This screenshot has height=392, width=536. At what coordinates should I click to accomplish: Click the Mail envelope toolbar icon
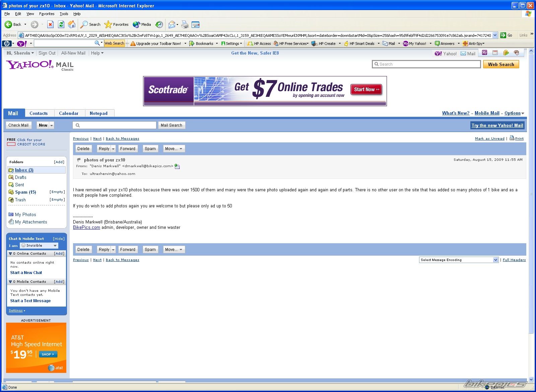click(x=172, y=24)
